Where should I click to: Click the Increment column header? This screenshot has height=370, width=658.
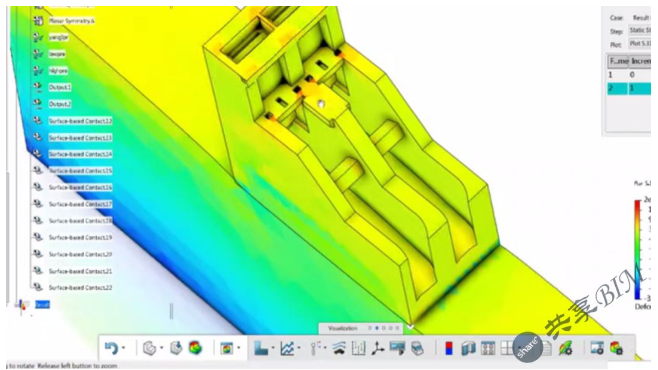640,61
